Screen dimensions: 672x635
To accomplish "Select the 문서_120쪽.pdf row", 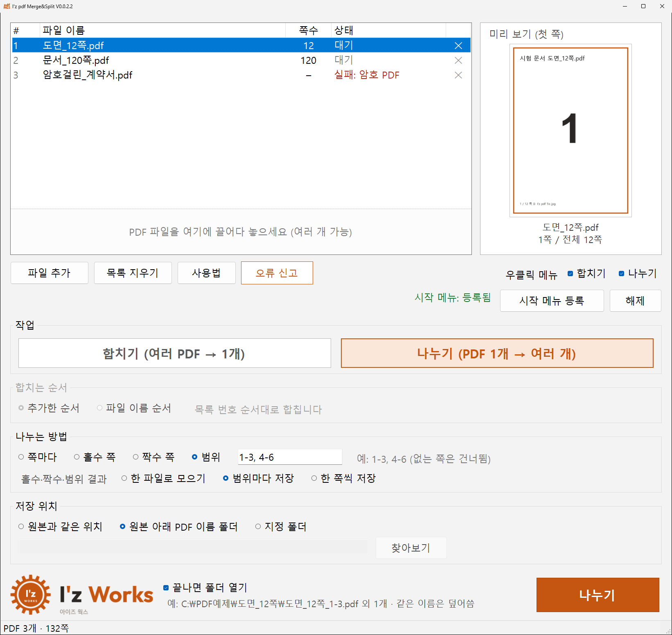I will [x=241, y=60].
